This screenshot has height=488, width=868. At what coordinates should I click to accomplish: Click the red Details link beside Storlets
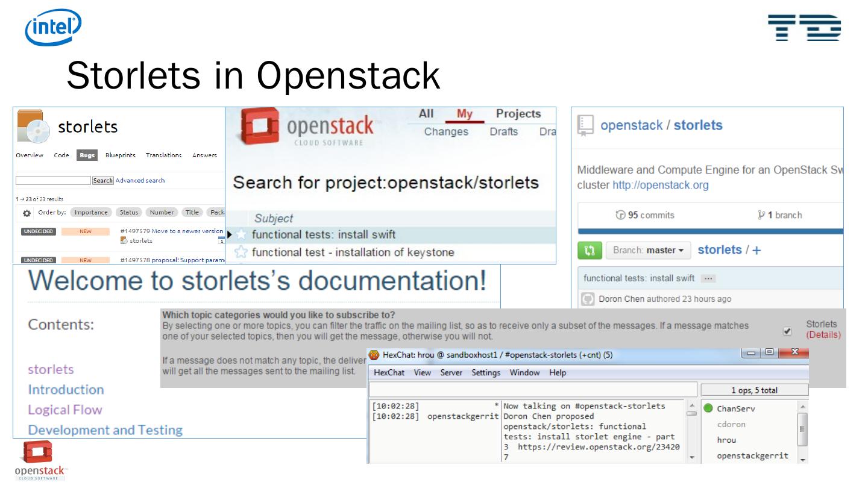pos(823,334)
